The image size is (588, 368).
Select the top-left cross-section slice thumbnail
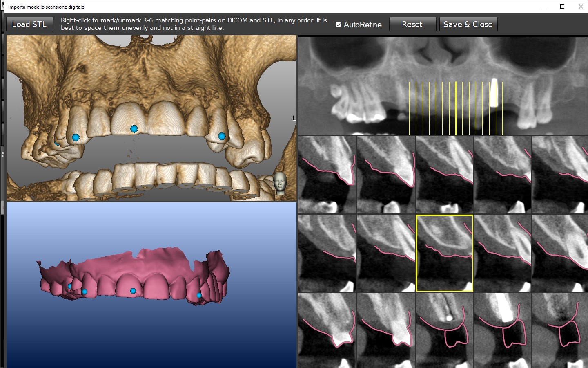pyautogui.click(x=327, y=175)
